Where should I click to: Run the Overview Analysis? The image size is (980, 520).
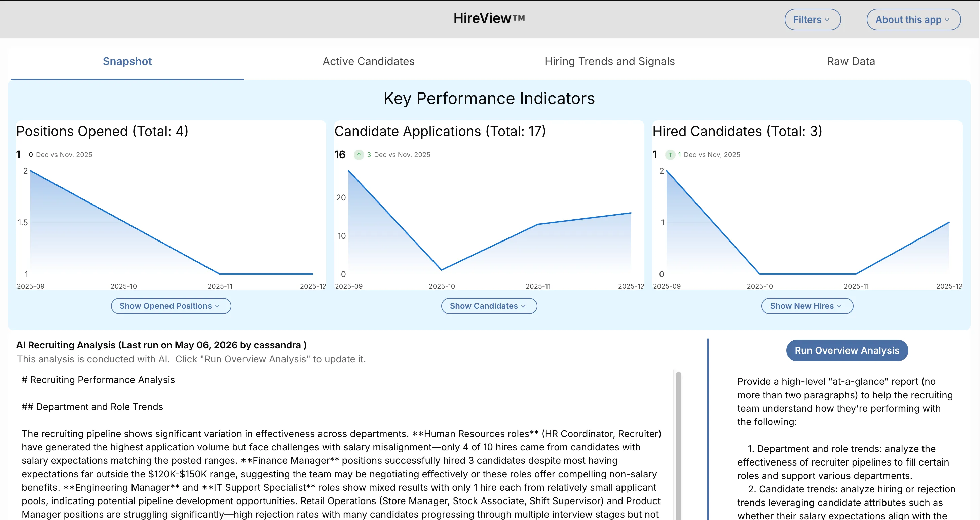click(847, 350)
